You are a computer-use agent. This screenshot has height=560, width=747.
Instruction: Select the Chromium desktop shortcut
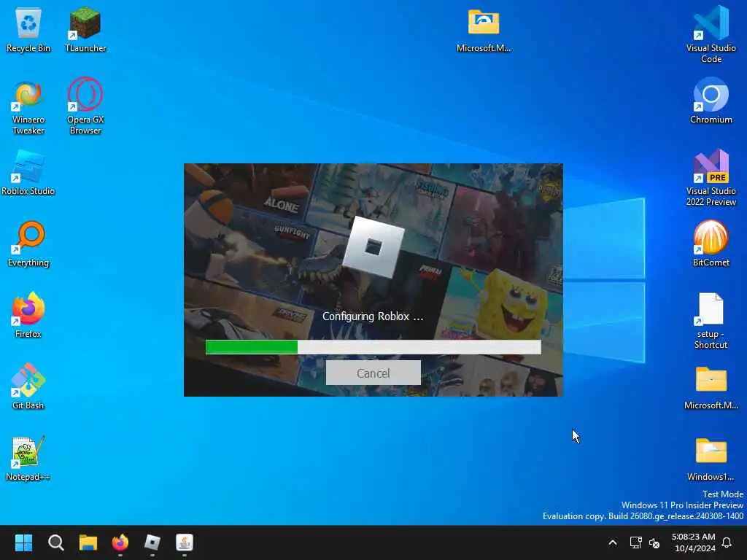711,101
